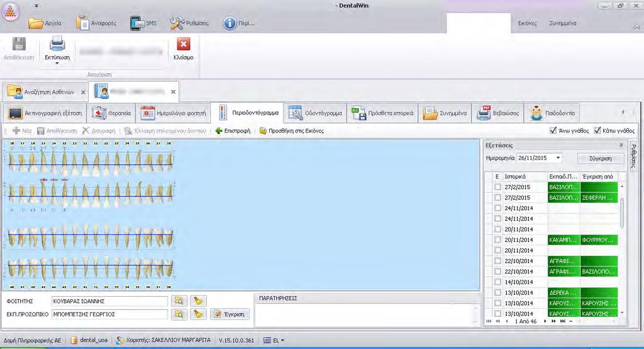Click the Εκτύπωση printer icon
This screenshot has height=349, width=644.
57,45
